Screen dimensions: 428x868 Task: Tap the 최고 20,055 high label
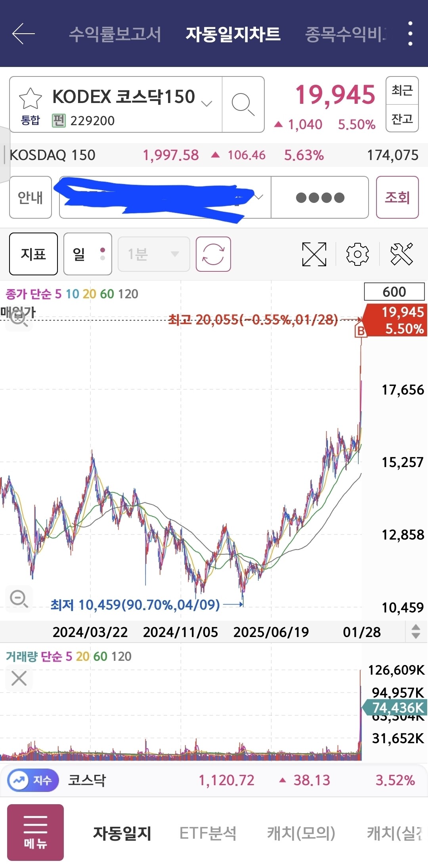pos(253,319)
